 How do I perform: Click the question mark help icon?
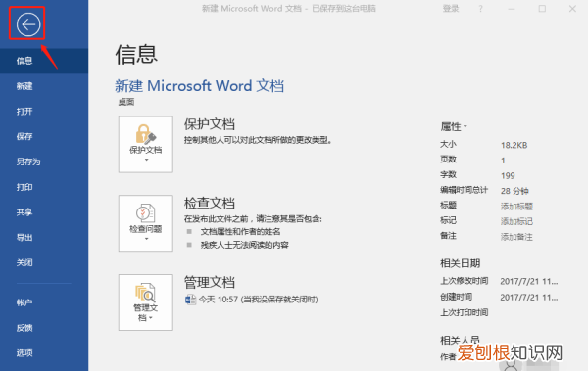[481, 9]
